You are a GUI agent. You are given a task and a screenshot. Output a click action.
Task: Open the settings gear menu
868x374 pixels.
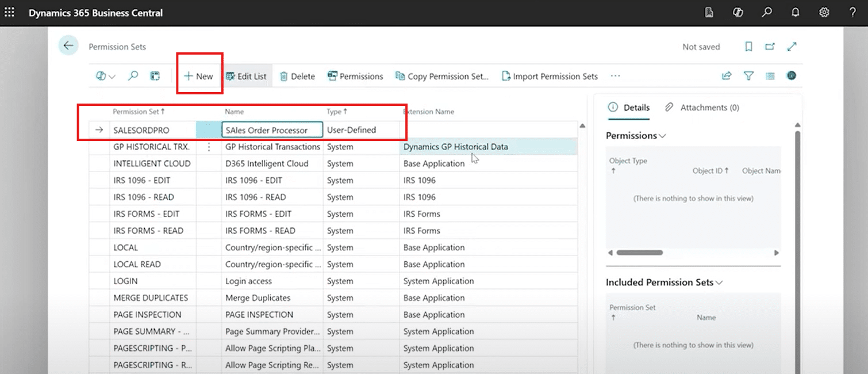point(824,12)
